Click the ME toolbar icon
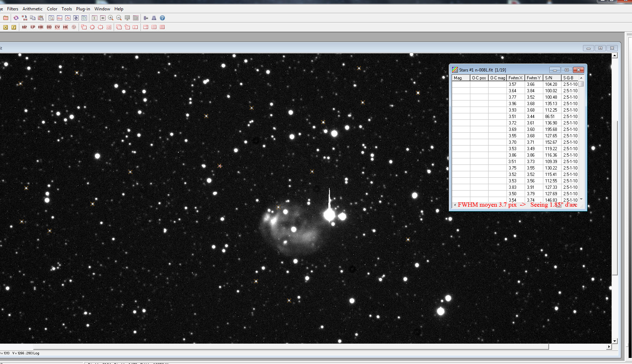The image size is (632, 364). [65, 27]
